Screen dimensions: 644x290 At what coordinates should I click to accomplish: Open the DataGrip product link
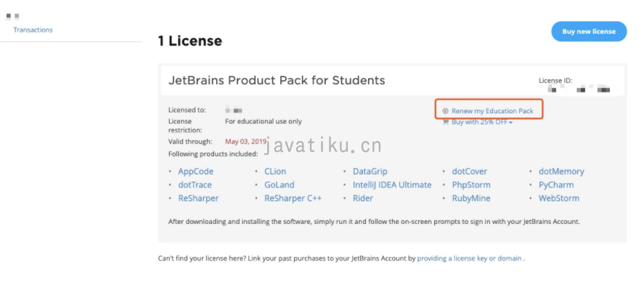click(x=370, y=172)
